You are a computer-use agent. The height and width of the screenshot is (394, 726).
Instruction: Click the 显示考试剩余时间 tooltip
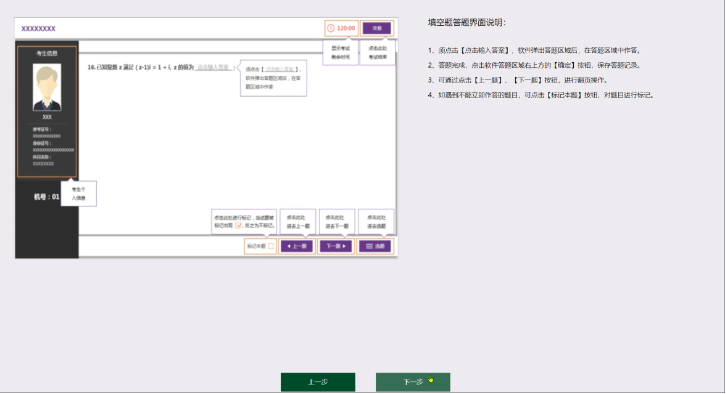pyautogui.click(x=340, y=52)
